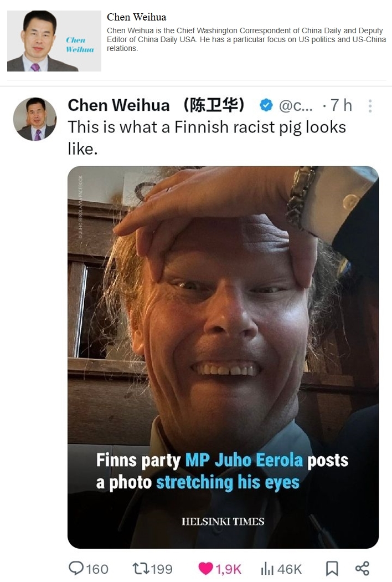The image size is (392, 582).
Task: Click the truncated @c... username handle
Action: tap(296, 106)
